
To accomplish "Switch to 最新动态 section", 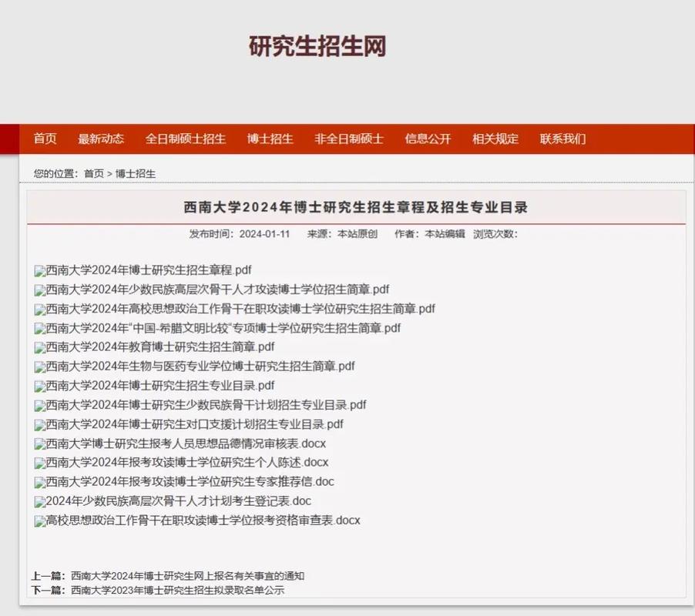I will tap(101, 139).
